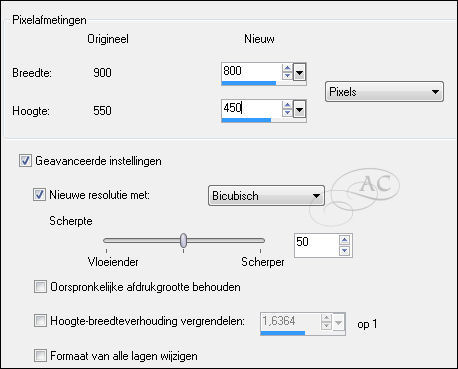Open the Pixels unit dropdown
The image size is (458, 369).
(384, 91)
